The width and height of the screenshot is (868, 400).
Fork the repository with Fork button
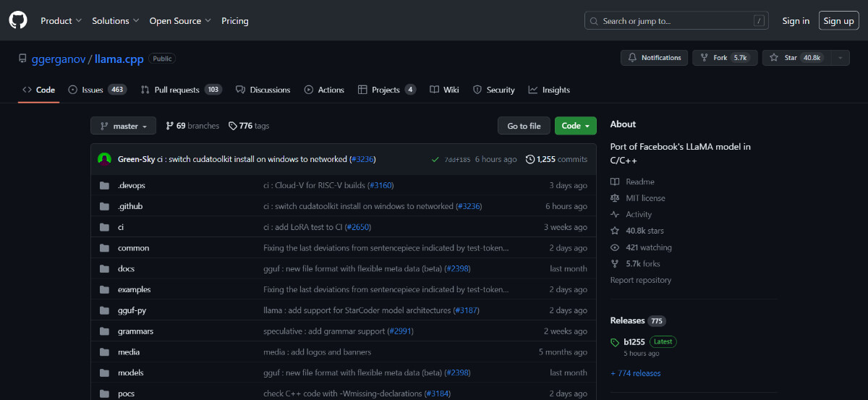725,58
